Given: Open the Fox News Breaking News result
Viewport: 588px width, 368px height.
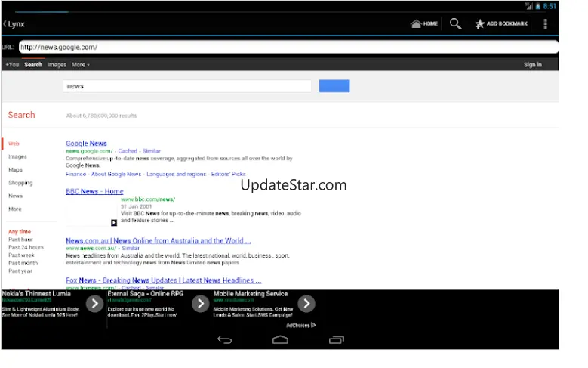Looking at the screenshot, I should (x=164, y=280).
